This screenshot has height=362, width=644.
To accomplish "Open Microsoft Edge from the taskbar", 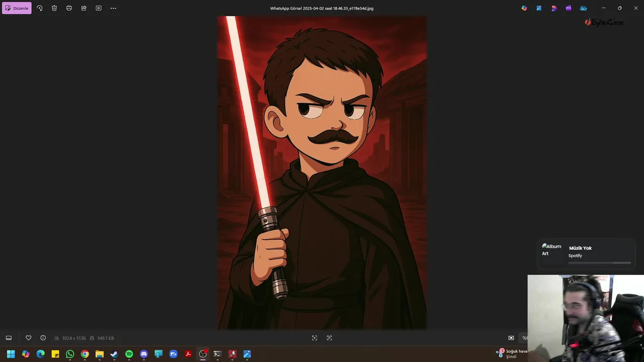I will 40,354.
